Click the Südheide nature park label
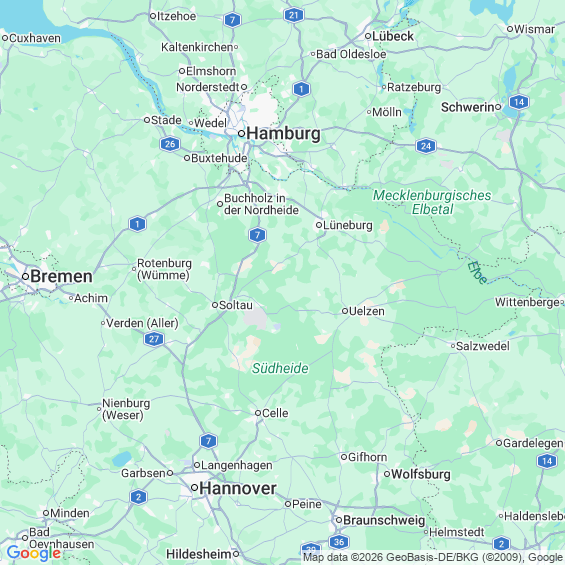The width and height of the screenshot is (565, 565). pos(280,368)
